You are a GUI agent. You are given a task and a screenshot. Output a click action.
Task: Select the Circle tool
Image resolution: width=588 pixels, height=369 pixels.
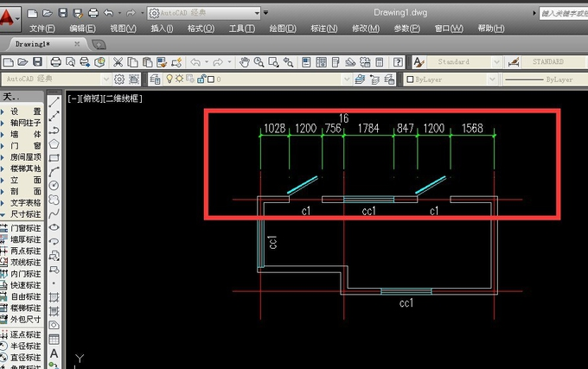pyautogui.click(x=54, y=186)
